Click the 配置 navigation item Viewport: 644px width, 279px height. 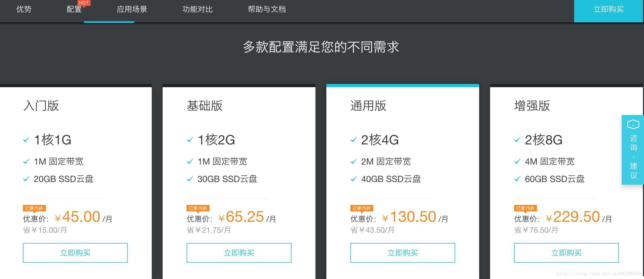(73, 10)
